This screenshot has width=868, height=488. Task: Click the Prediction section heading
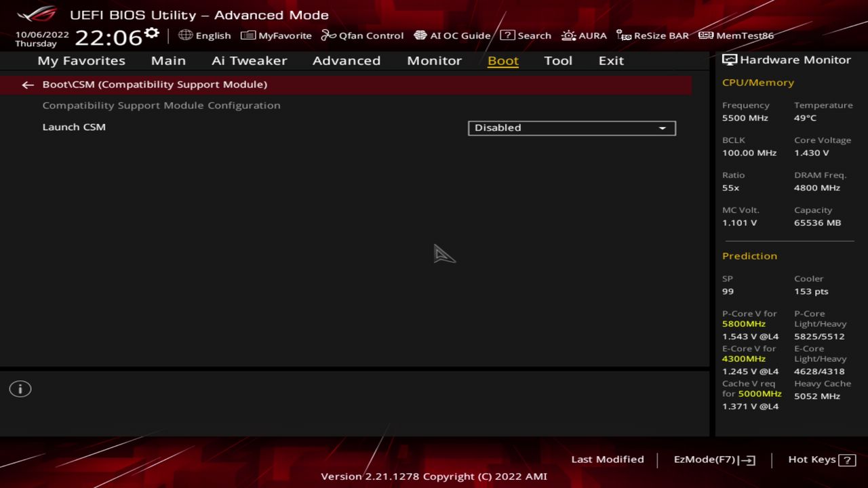coord(750,256)
